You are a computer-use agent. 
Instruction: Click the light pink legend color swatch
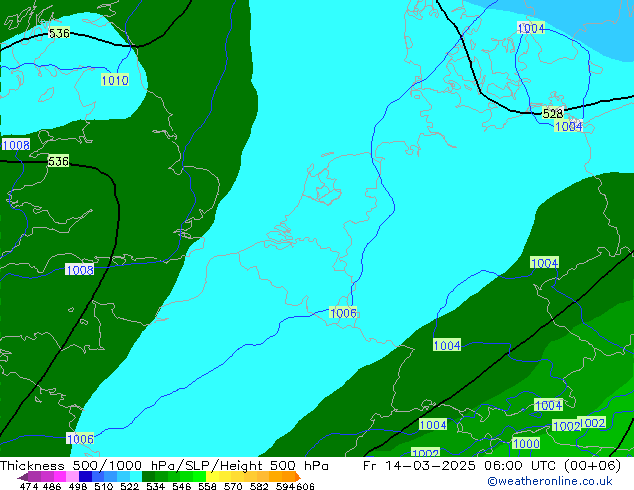[x=72, y=477]
